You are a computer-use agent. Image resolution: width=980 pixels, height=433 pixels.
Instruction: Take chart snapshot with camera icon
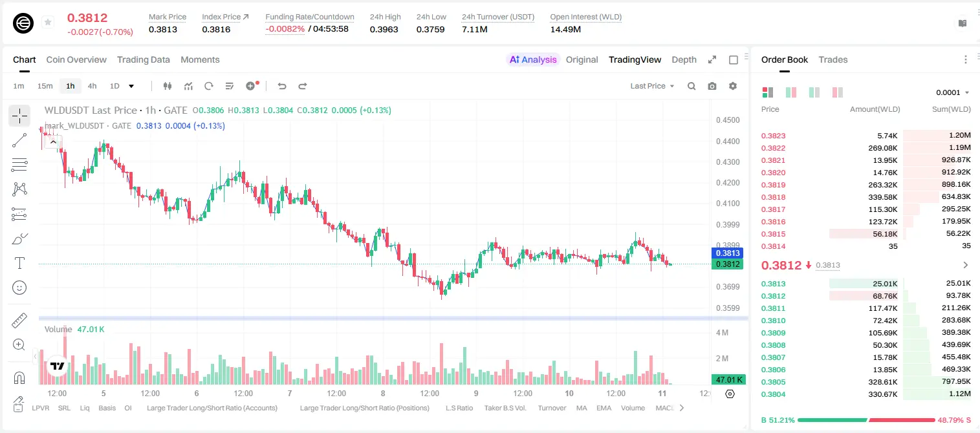click(x=712, y=86)
